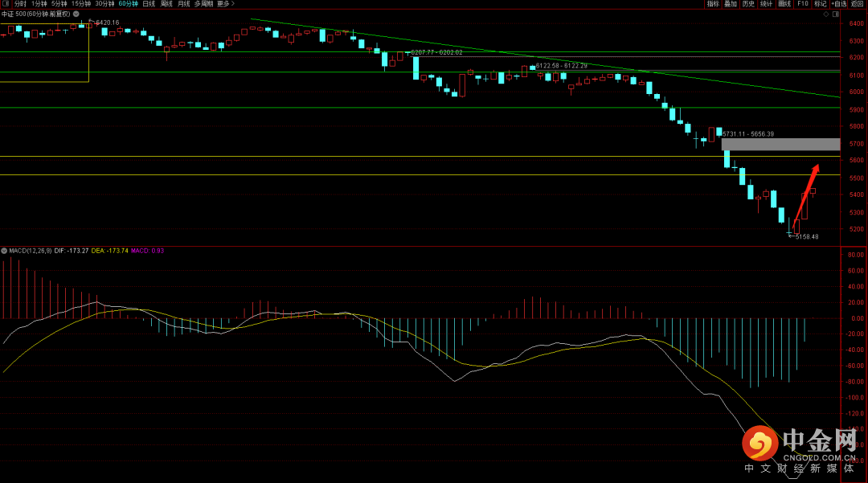Click the 叠加 overlay button
This screenshot has height=483, width=868.
731,4
